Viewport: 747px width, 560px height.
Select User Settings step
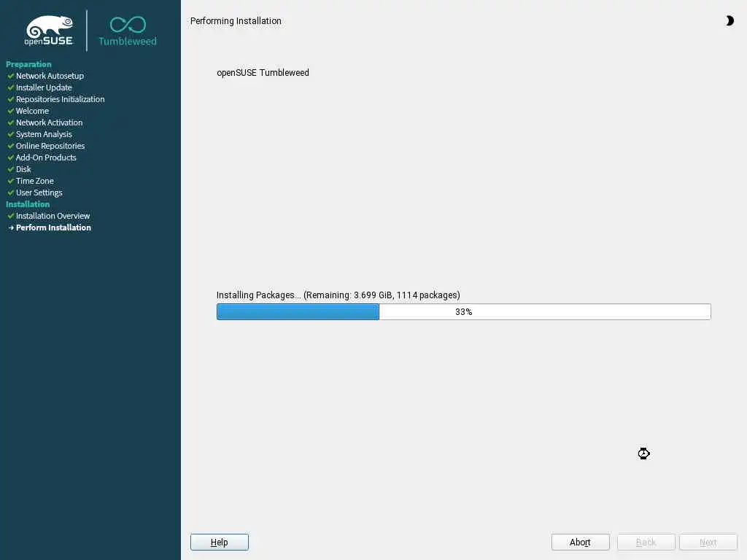tap(39, 192)
